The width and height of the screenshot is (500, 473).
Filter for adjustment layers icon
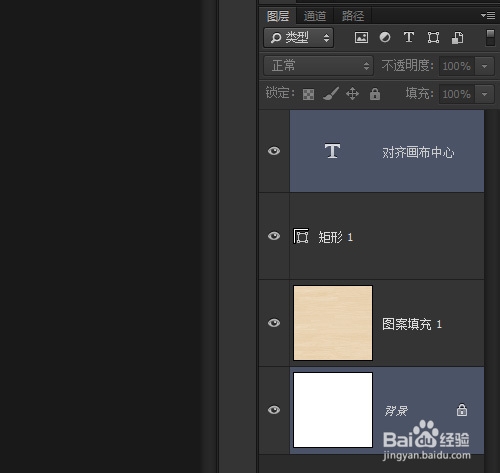[385, 37]
